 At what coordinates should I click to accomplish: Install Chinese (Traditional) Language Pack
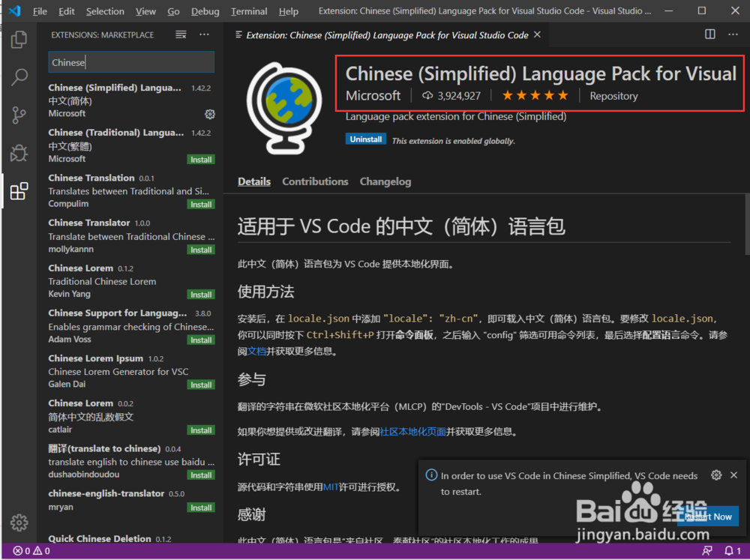tap(201, 159)
